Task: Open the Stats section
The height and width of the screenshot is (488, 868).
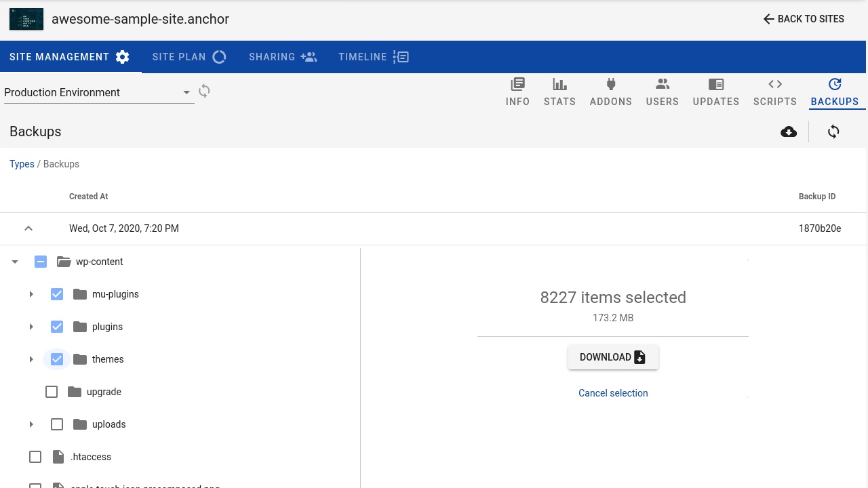Action: click(559, 92)
